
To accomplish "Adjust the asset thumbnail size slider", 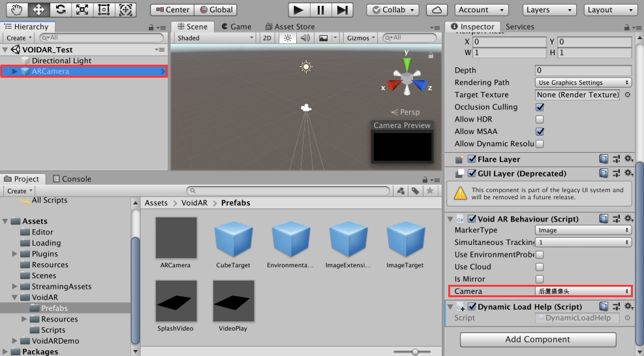I will (415, 351).
